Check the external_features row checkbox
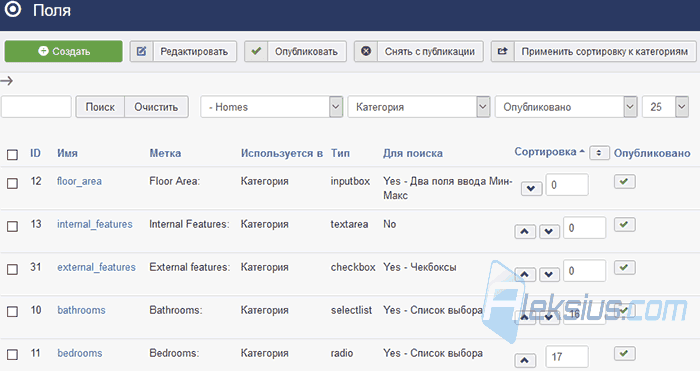This screenshot has width=700, height=371. pyautogui.click(x=12, y=269)
